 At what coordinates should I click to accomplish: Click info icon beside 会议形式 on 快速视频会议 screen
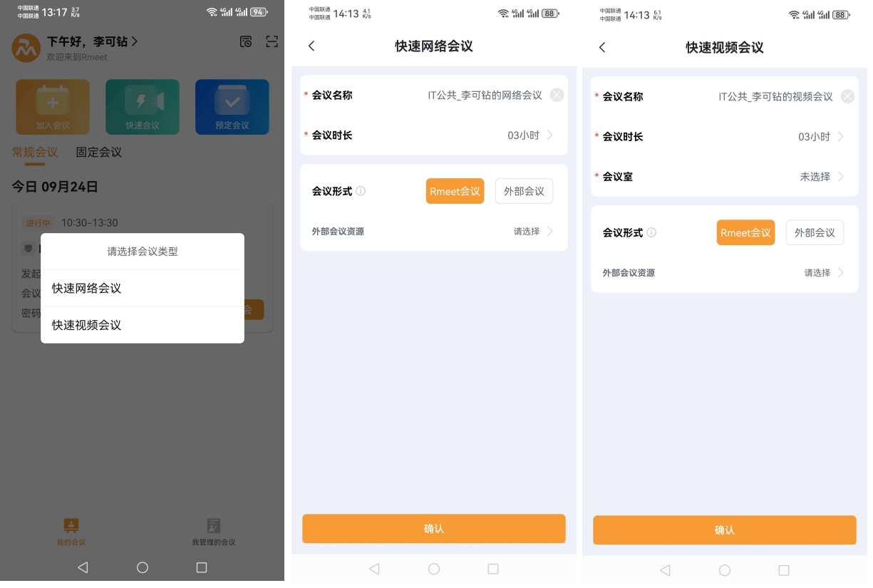click(x=651, y=232)
